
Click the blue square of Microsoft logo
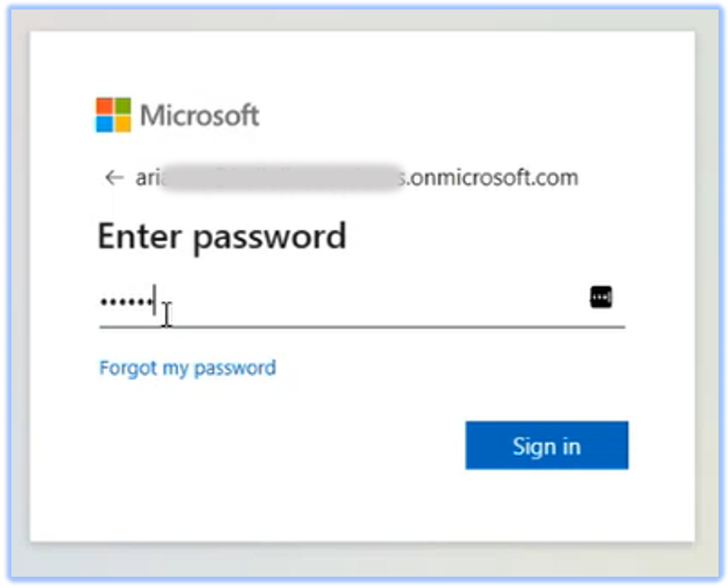(104, 124)
